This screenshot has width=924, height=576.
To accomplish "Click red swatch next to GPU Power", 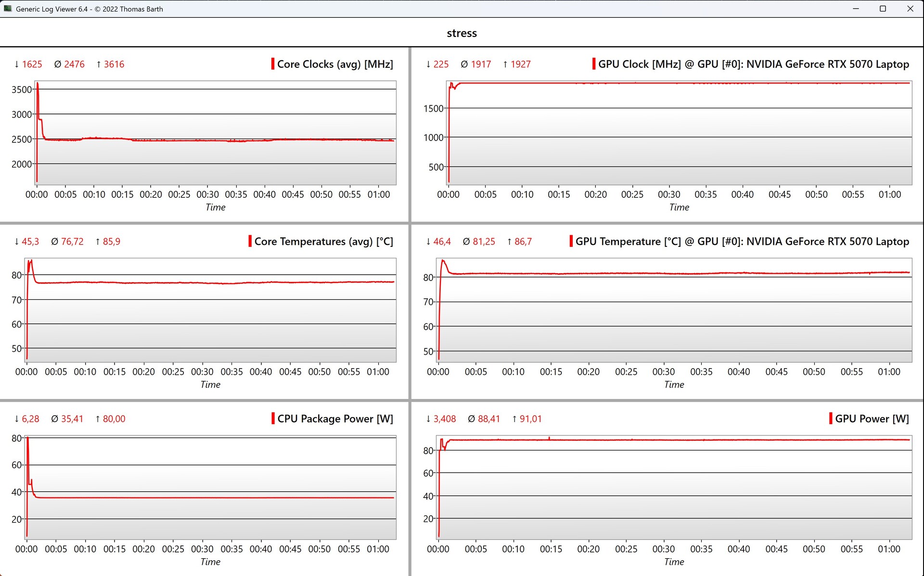I will [831, 418].
